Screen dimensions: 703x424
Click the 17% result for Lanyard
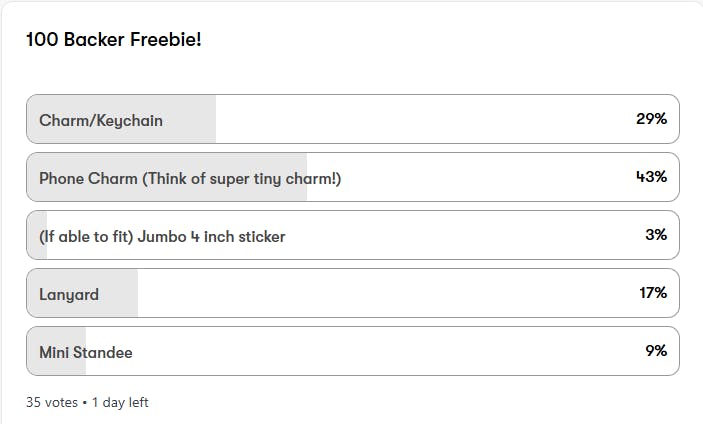click(652, 293)
